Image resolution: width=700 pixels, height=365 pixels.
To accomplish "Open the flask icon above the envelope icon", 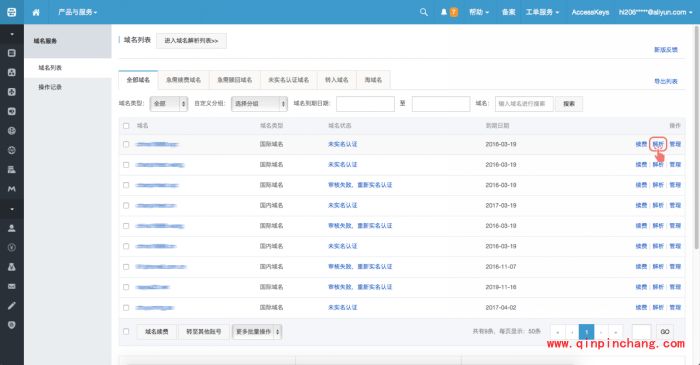I will [x=12, y=267].
